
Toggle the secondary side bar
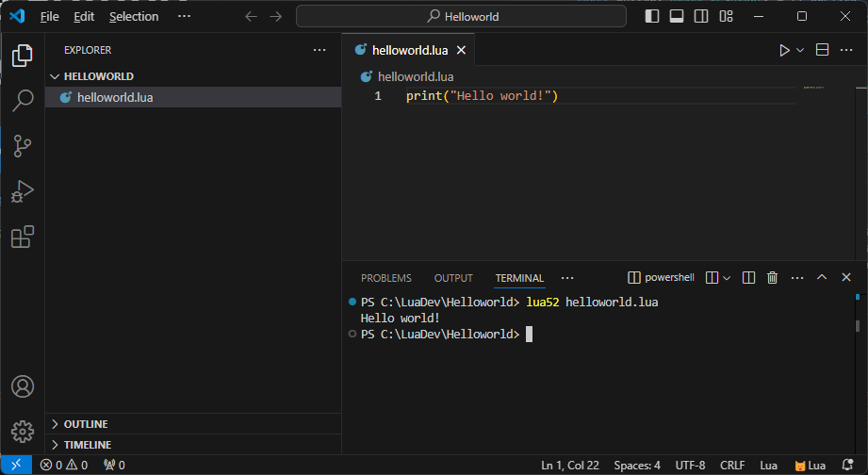point(701,17)
